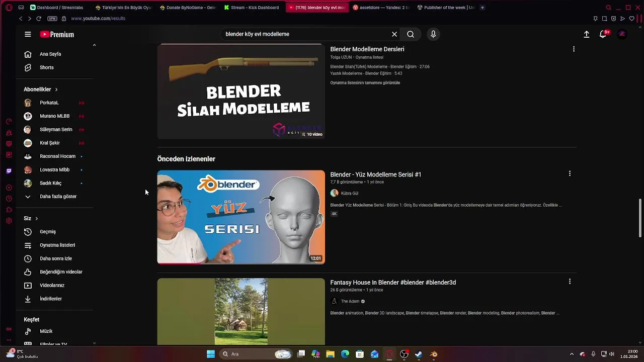The height and width of the screenshot is (362, 644).
Task: Open Süleyman Serin channel
Action: (x=54, y=129)
